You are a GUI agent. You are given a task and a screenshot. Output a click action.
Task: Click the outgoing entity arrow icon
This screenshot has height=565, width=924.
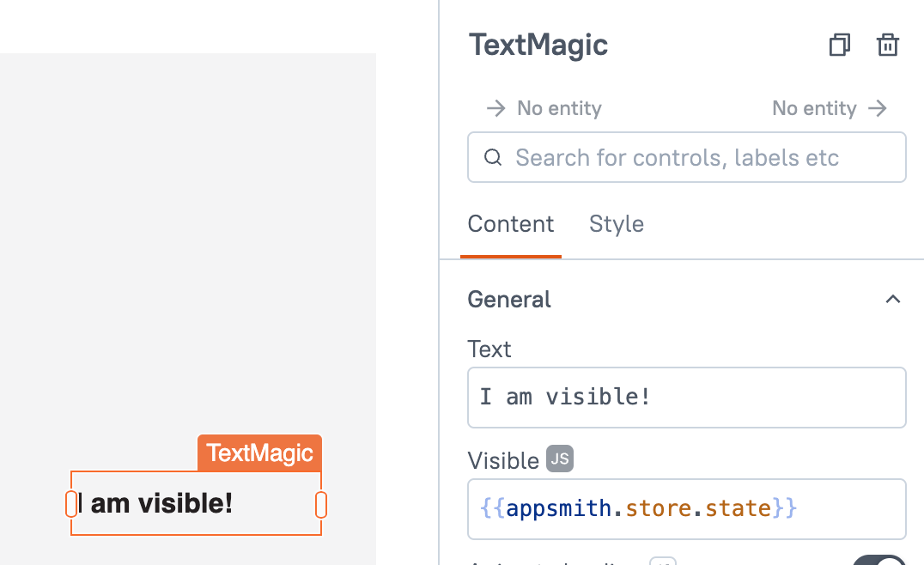(x=877, y=108)
